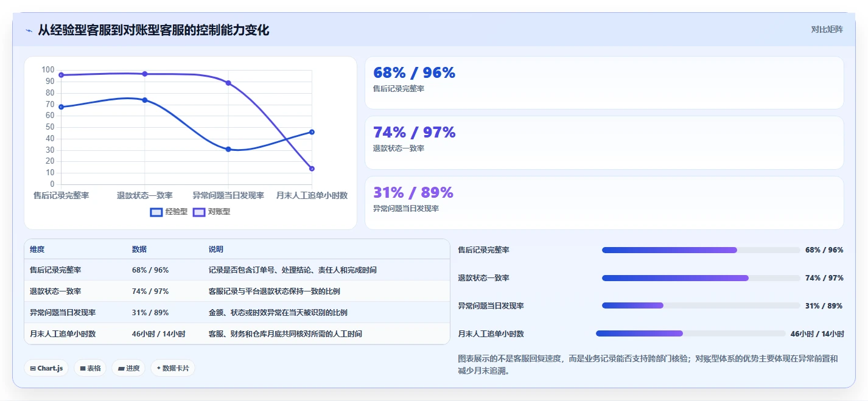This screenshot has width=868, height=401.
Task: Click the Chart.js tag pill
Action: coord(46,368)
